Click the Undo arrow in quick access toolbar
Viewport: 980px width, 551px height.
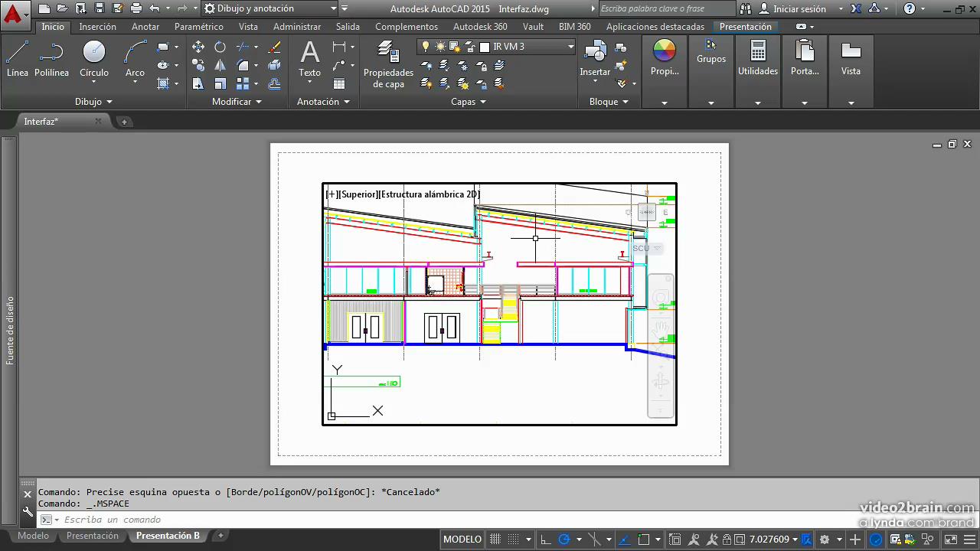[155, 8]
